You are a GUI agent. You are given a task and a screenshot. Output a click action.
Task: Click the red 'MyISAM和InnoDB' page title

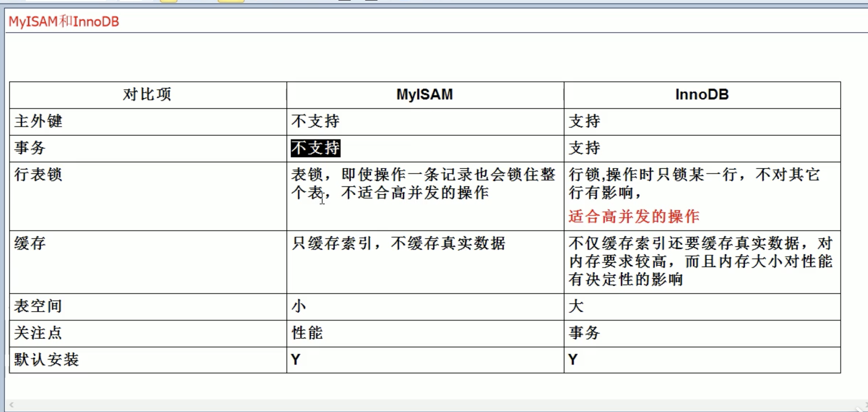click(64, 22)
